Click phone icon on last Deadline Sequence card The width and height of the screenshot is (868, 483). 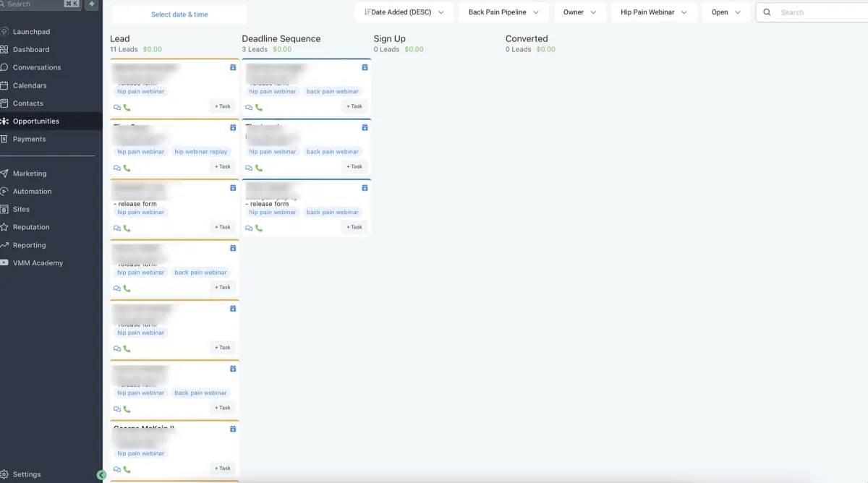point(259,228)
